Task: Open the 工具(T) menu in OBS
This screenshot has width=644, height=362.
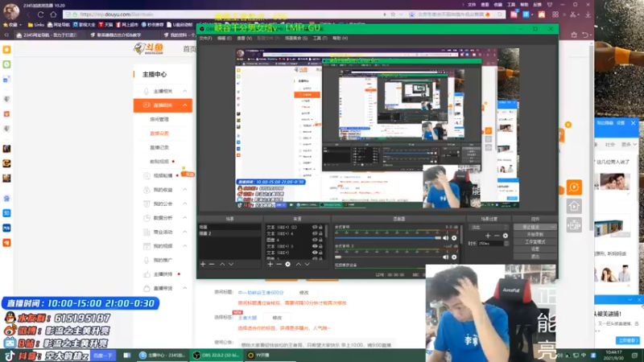Action: click(320, 38)
